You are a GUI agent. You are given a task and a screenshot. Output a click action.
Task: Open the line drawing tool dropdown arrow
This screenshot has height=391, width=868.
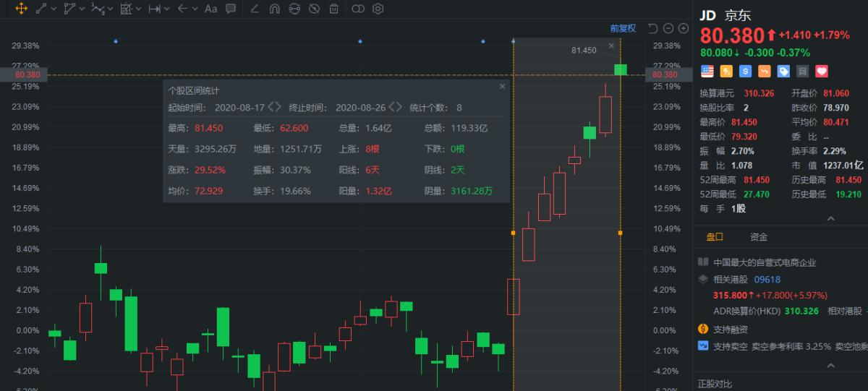coord(54,9)
